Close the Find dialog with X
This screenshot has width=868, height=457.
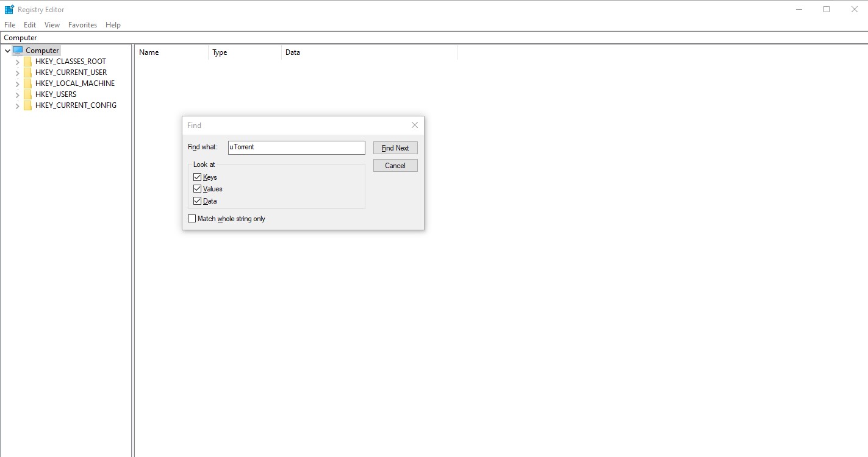click(x=415, y=125)
